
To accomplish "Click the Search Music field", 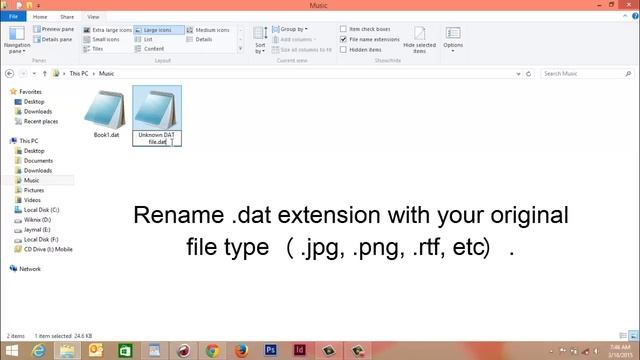I will point(587,73).
